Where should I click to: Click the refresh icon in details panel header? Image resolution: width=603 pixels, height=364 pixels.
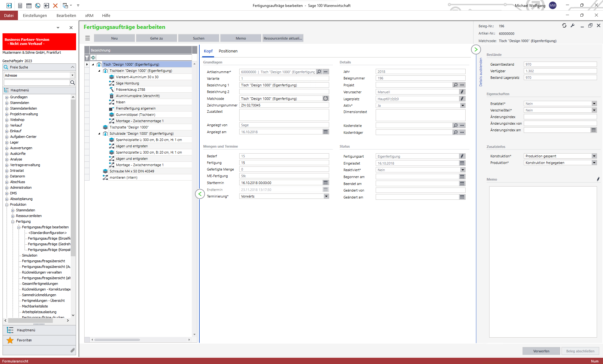(x=564, y=26)
